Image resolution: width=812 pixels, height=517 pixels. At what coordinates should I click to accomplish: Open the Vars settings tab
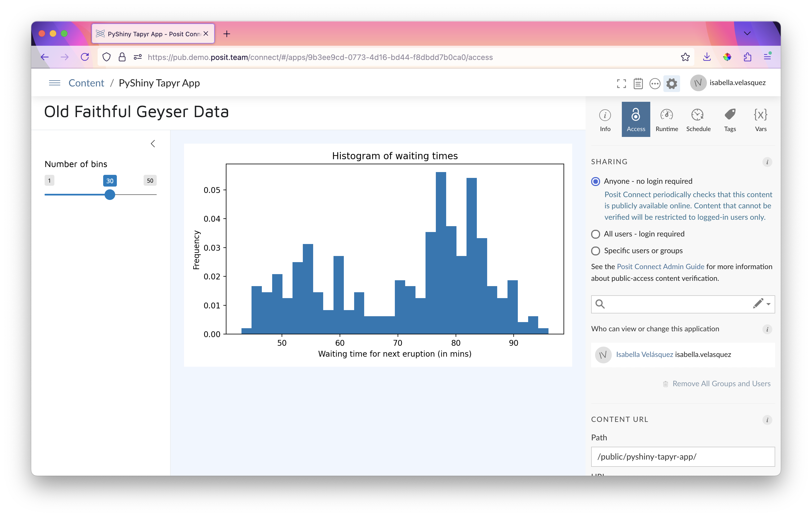[760, 119]
